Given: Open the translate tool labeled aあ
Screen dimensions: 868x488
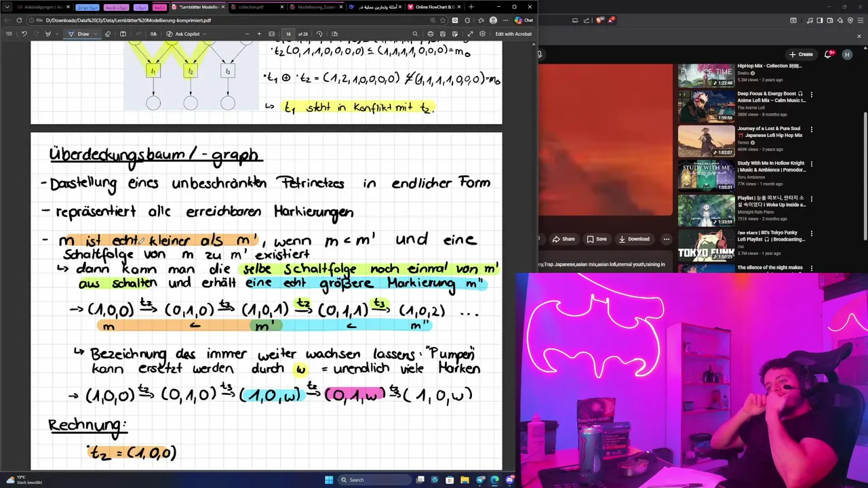Looking at the screenshot, I should tap(153, 34).
